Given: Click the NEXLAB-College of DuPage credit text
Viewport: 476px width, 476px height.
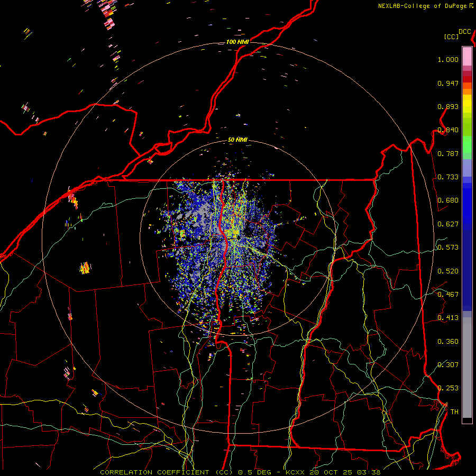Looking at the screenshot, I should (x=423, y=6).
